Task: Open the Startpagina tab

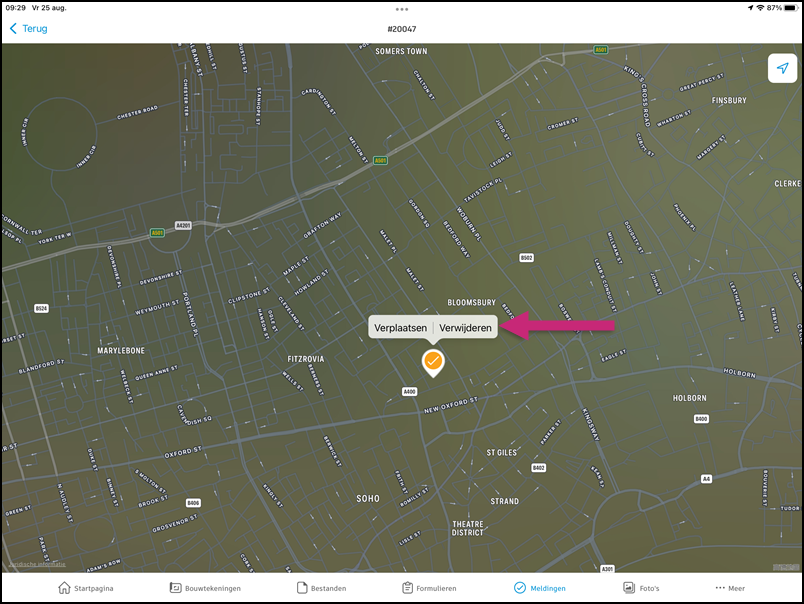Action: point(86,588)
